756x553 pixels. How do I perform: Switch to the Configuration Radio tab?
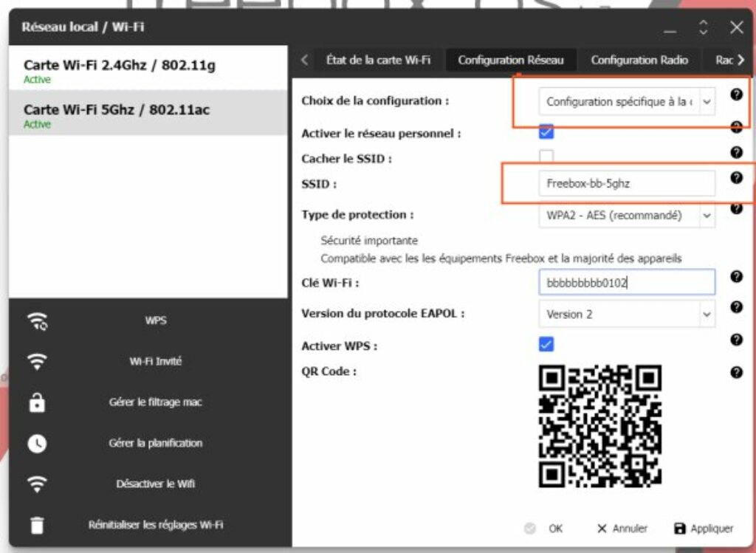point(639,60)
